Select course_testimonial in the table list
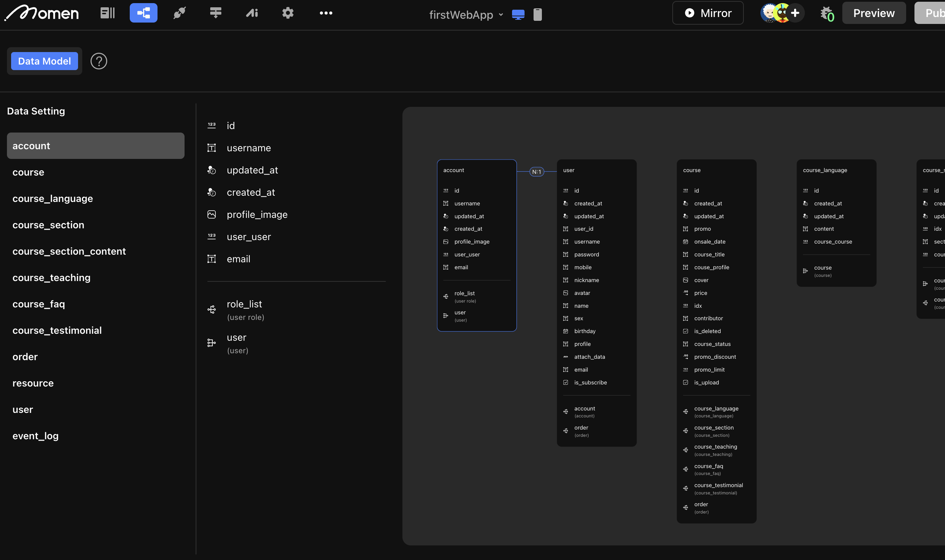 (x=95, y=331)
